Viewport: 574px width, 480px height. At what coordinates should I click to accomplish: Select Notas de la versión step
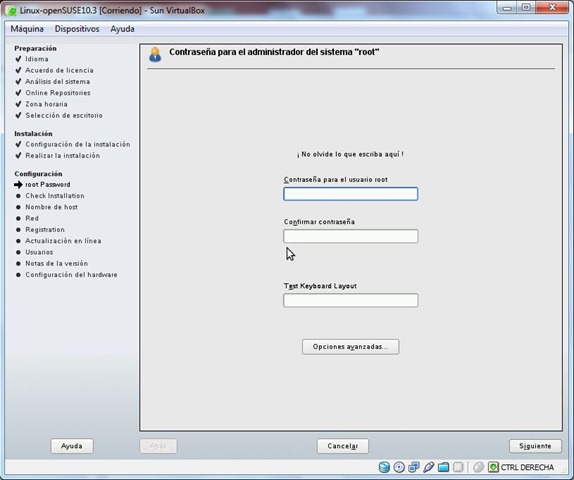point(57,264)
